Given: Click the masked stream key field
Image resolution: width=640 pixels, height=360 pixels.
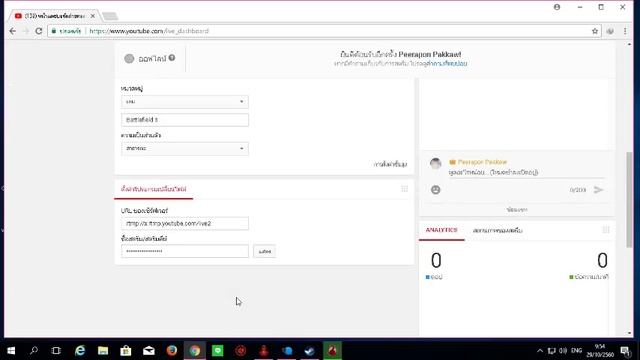Looking at the screenshot, I should pyautogui.click(x=184, y=251).
